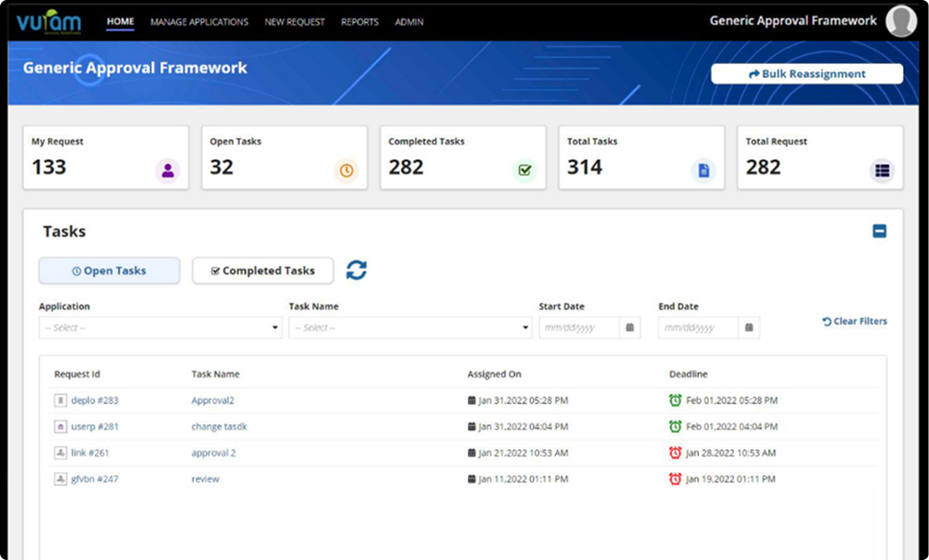Click the list icon on Total Request
This screenshot has height=560, width=929.
882,170
